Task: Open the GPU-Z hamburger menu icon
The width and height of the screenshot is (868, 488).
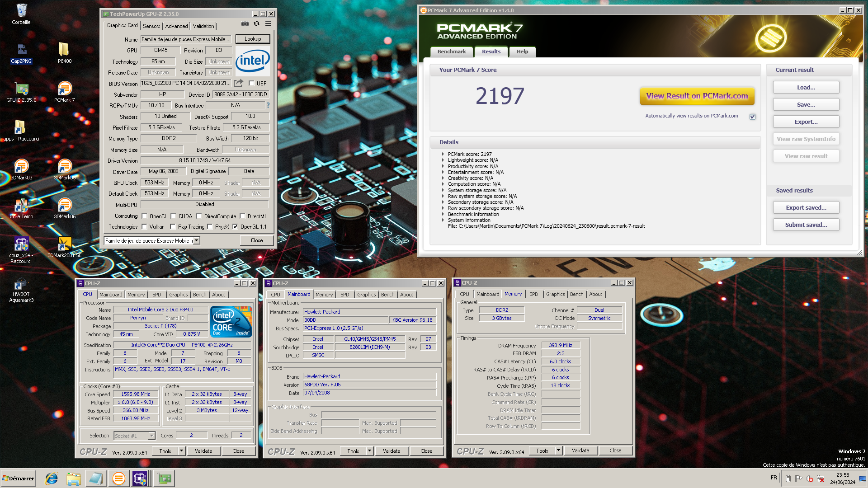Action: (268, 23)
